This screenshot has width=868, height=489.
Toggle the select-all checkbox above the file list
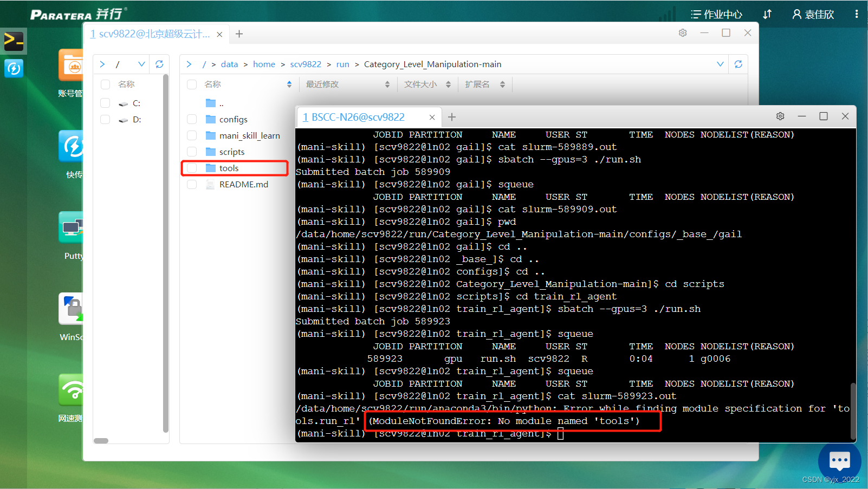[x=192, y=84]
